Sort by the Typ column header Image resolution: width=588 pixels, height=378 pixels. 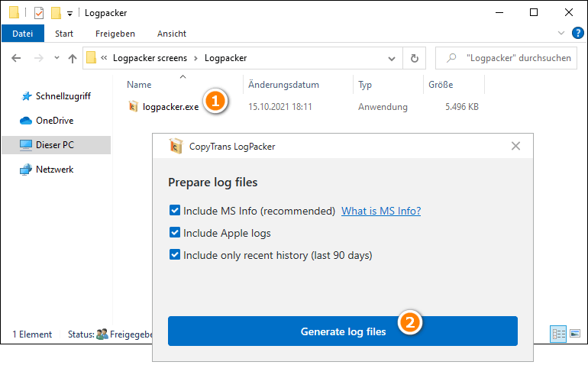pos(365,85)
